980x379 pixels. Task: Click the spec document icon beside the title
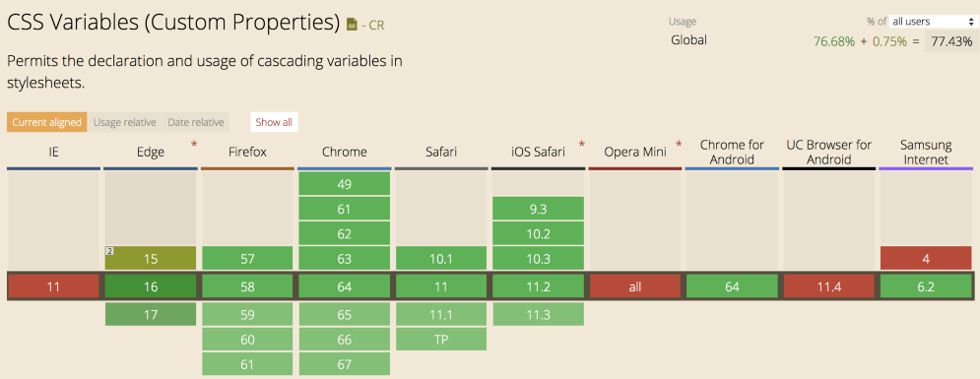click(352, 25)
